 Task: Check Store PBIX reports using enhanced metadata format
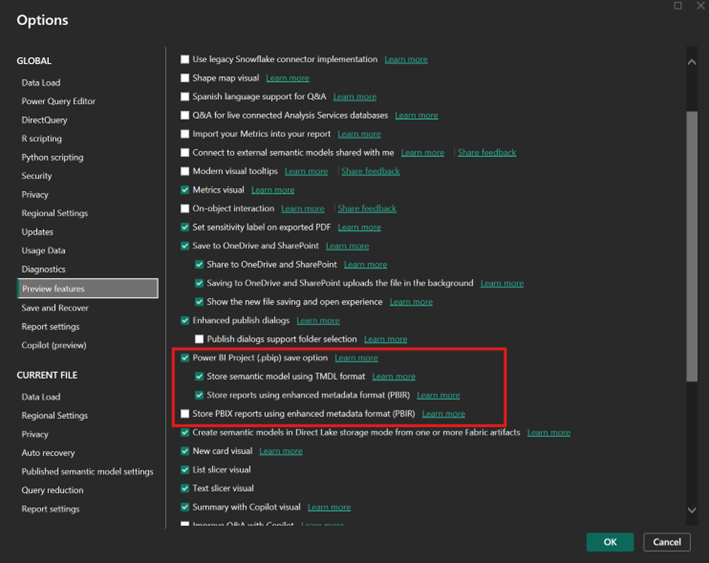point(185,413)
